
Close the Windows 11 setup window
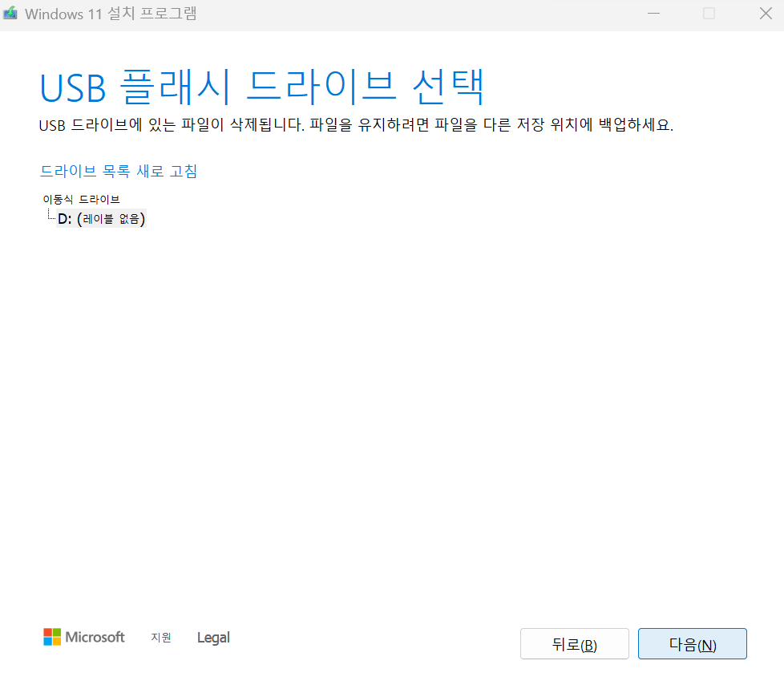(x=766, y=14)
